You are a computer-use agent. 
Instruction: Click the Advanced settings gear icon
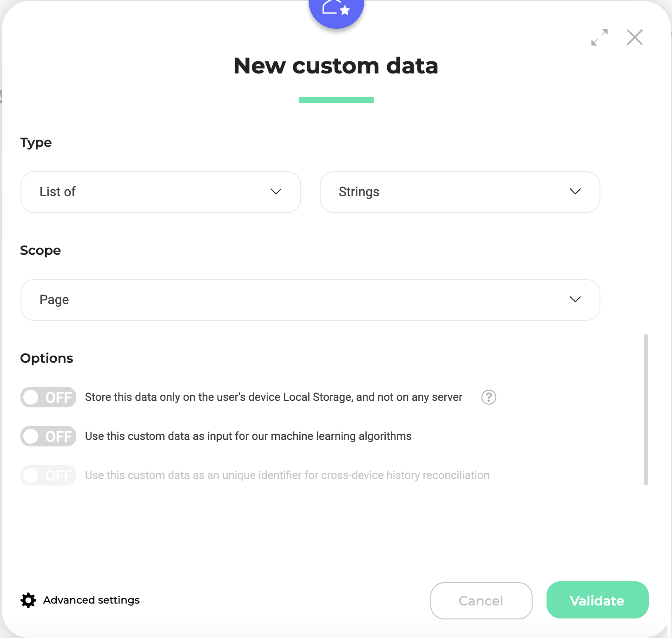coord(28,600)
